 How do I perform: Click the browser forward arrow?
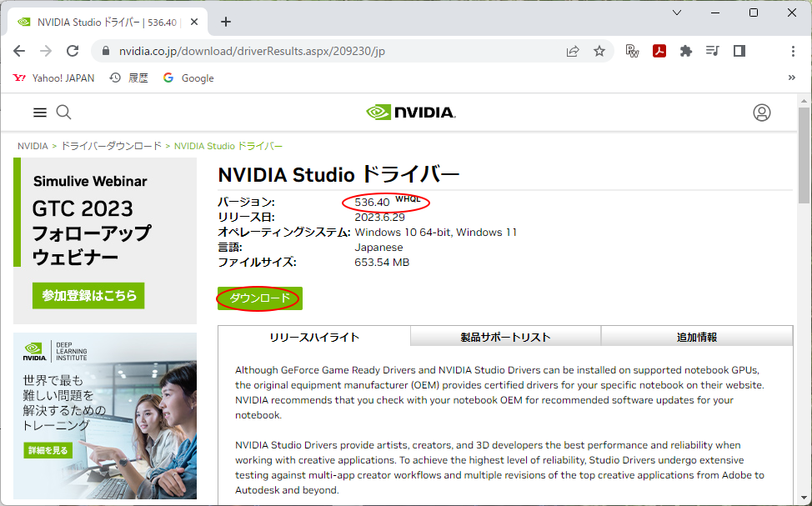(x=46, y=51)
